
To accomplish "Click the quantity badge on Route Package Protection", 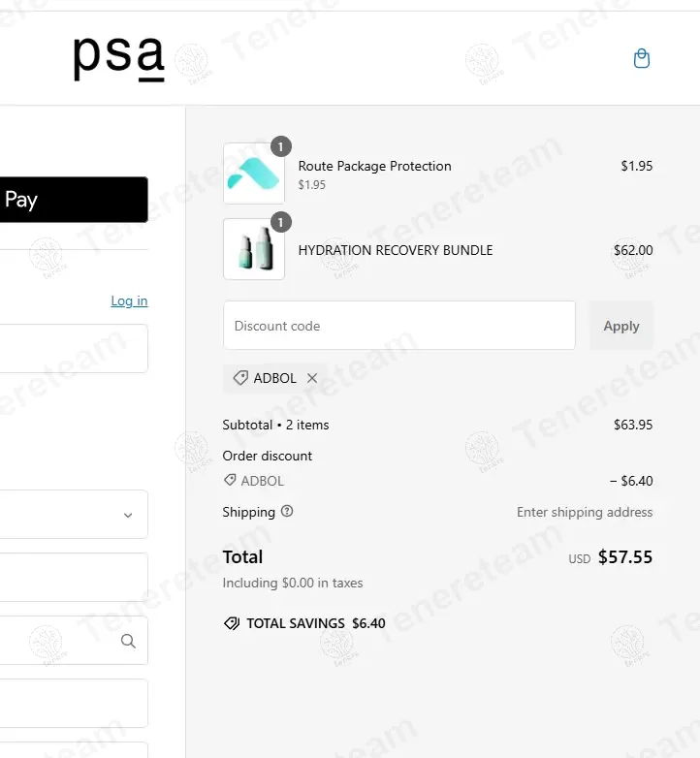I will (280, 147).
